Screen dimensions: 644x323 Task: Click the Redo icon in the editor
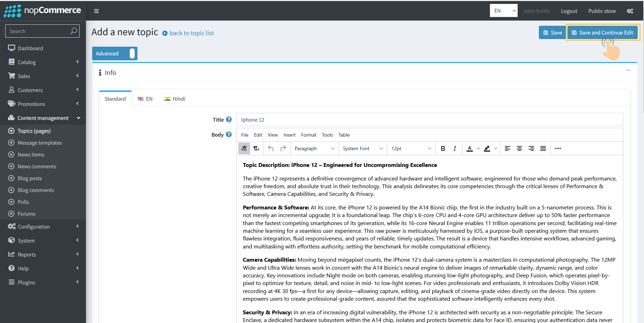(283, 148)
